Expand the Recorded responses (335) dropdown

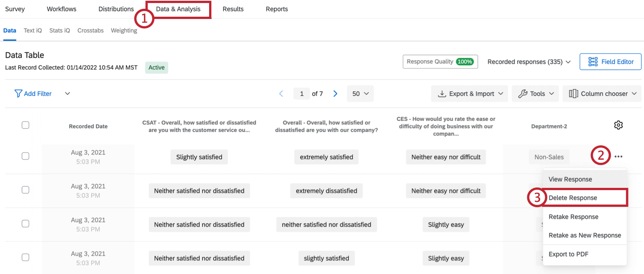tap(529, 62)
